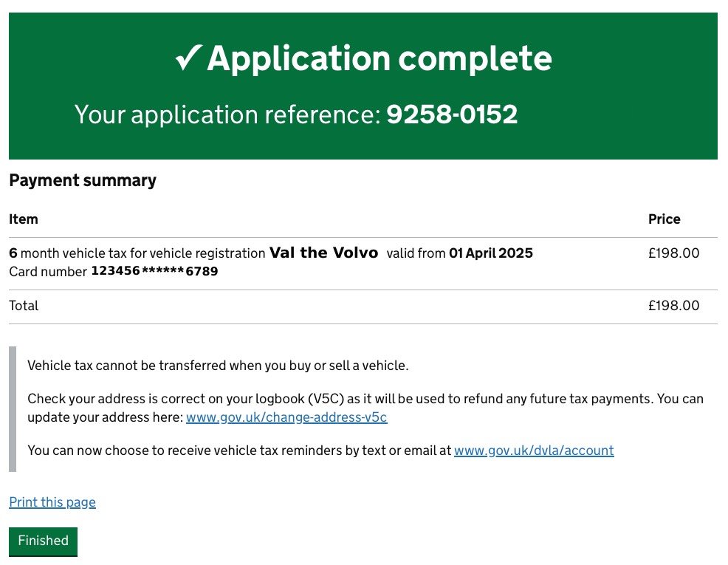Viewport: 728px width, 565px height.
Task: Click the application reference number 9258-0152
Action: pos(452,114)
